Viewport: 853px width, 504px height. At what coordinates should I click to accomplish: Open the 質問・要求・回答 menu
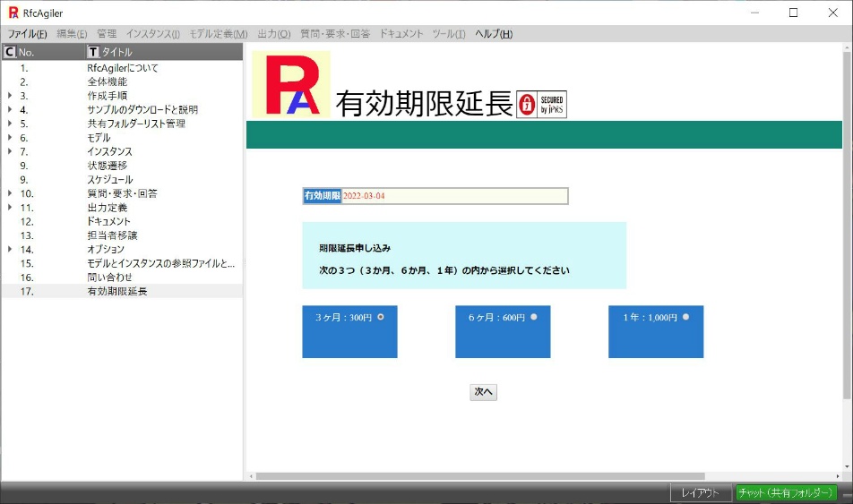335,34
